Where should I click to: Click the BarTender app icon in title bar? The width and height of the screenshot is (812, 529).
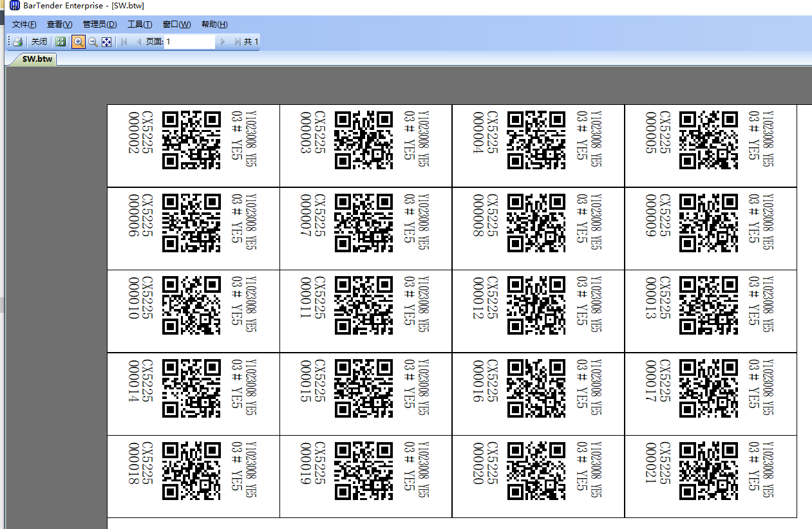(x=14, y=6)
